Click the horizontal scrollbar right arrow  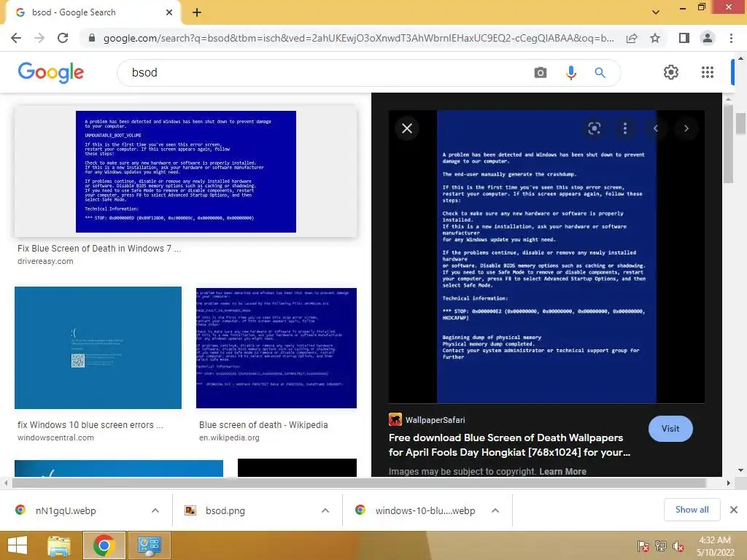[x=728, y=483]
